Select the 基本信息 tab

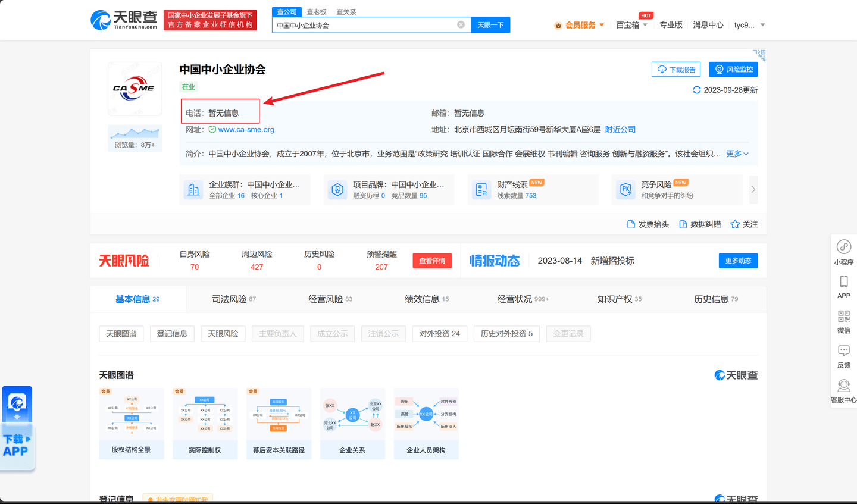tap(138, 299)
